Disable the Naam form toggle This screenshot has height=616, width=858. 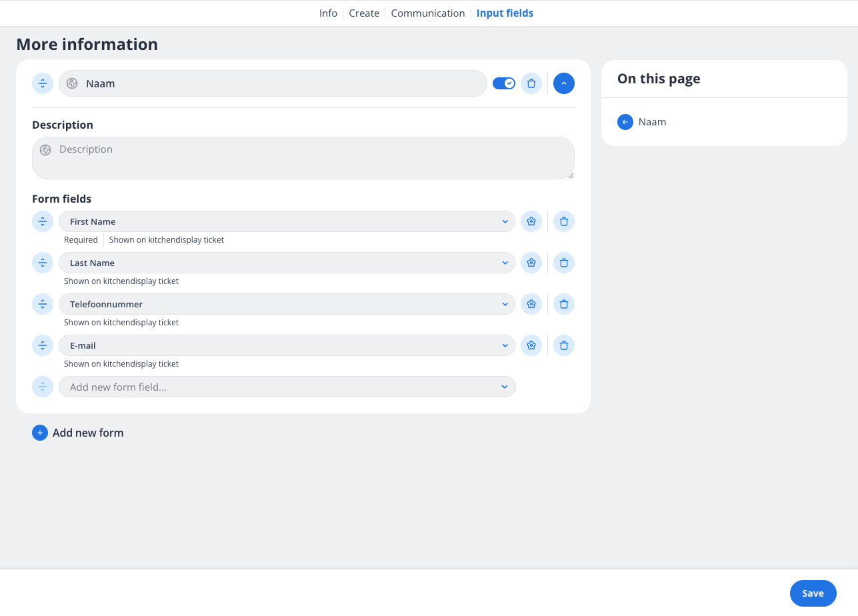pos(503,83)
